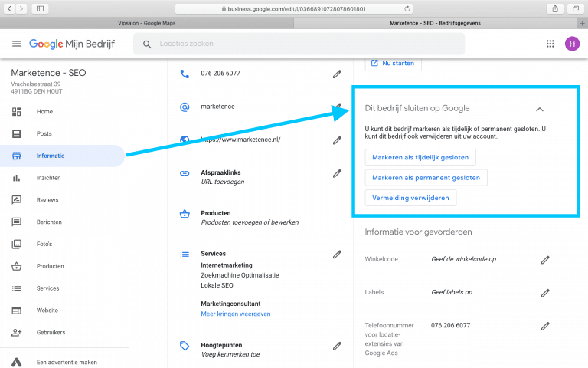Click 'Vermelding verwijderen' button
The image size is (588, 368).
pos(411,198)
